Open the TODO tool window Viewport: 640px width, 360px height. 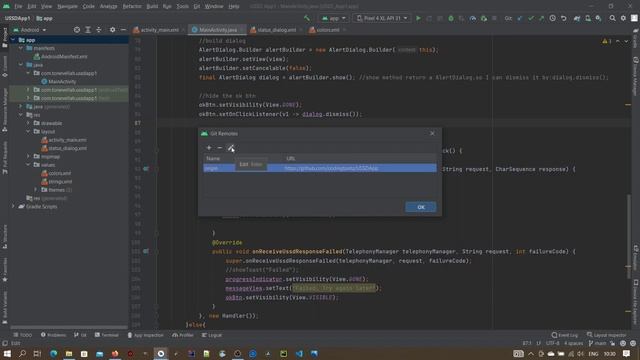[x=22, y=335]
